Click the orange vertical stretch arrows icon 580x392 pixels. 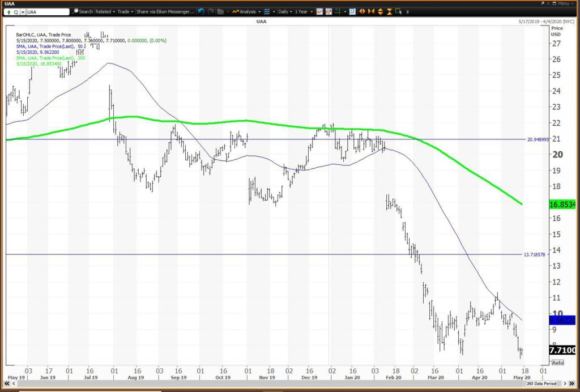click(x=380, y=12)
